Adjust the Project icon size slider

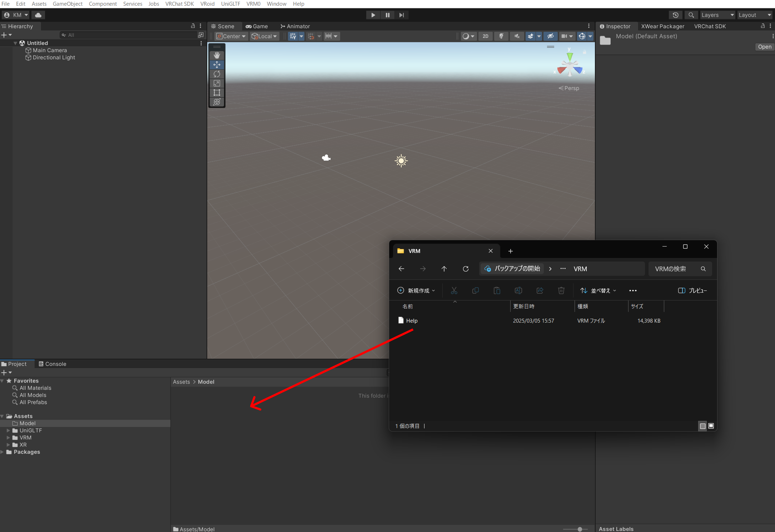(x=580, y=529)
